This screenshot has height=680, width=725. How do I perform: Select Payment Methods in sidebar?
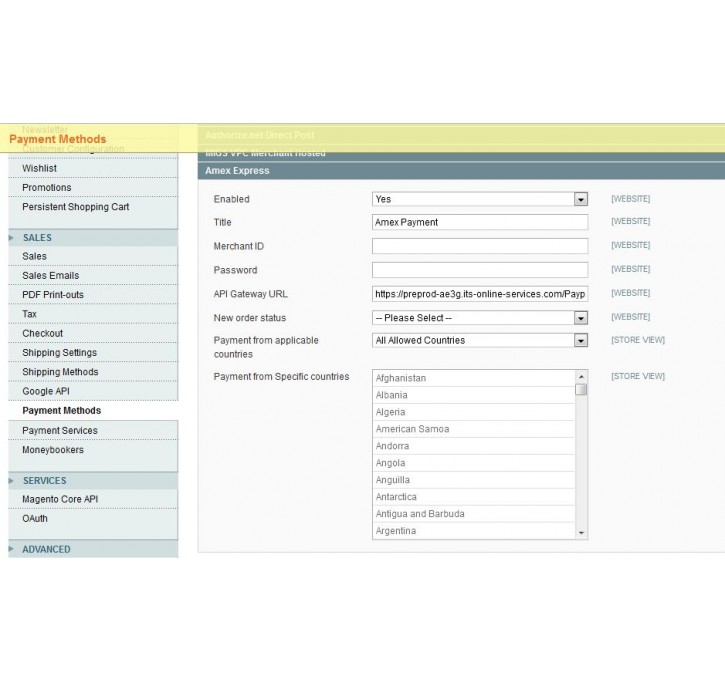(92, 410)
